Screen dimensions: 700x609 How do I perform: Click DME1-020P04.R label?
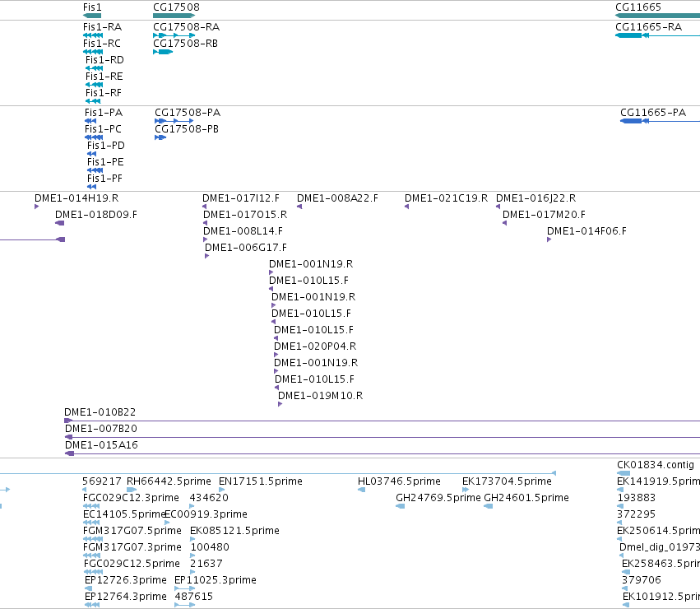[x=315, y=346]
